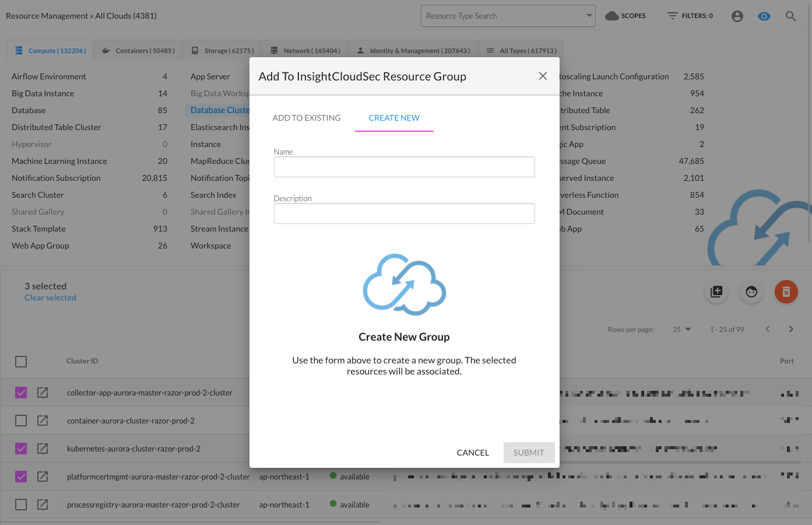Viewport: 812px width, 525px height.
Task: Focus the Description input field
Action: (404, 213)
